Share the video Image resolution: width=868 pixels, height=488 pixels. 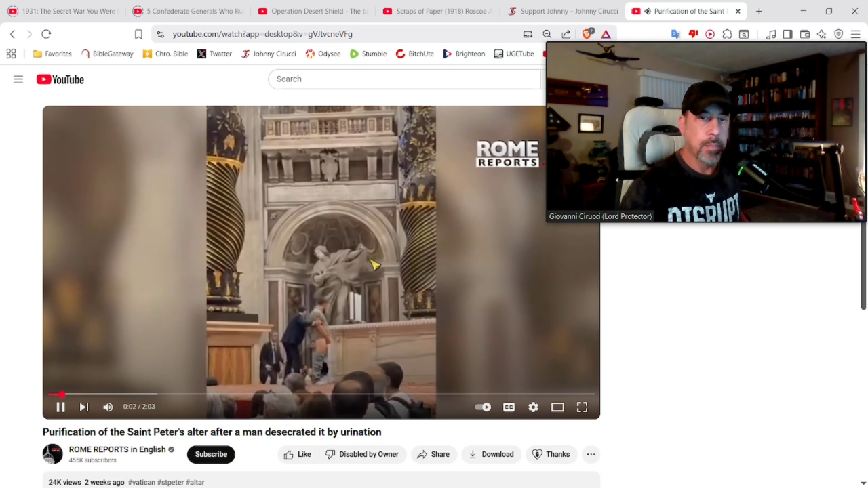point(433,454)
